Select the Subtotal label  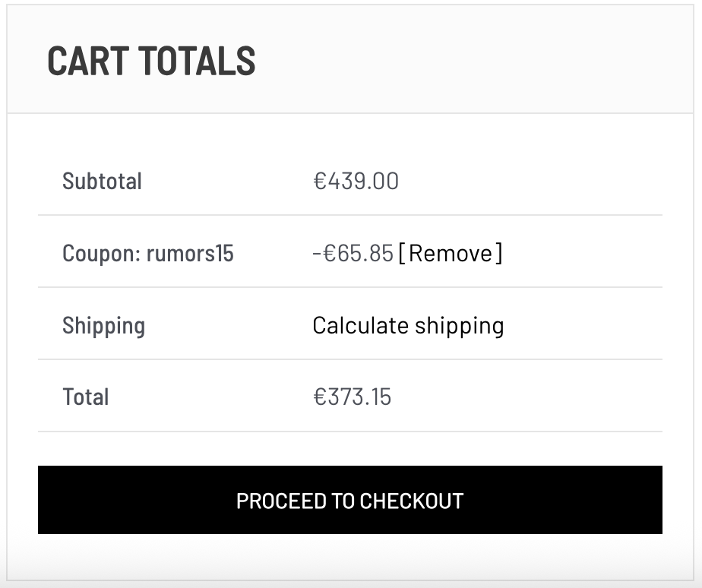click(102, 182)
